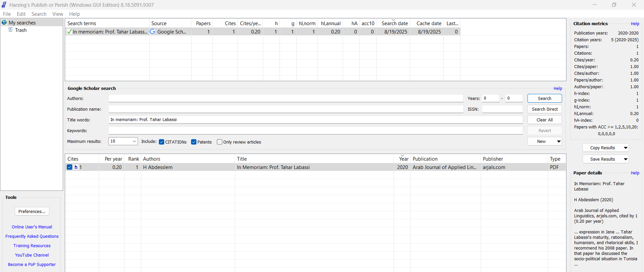Toggle the CITATIONs include checkbox
The width and height of the screenshot is (644, 272).
(162, 142)
